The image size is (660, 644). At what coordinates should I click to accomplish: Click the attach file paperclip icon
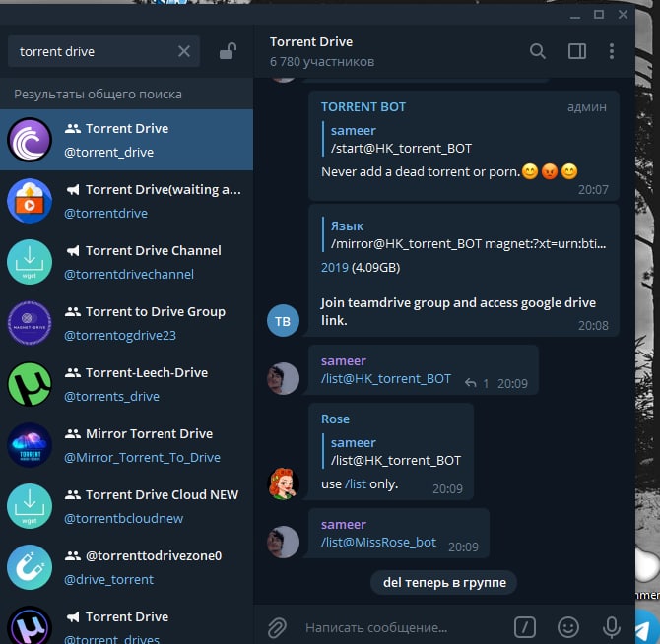pyautogui.click(x=277, y=627)
